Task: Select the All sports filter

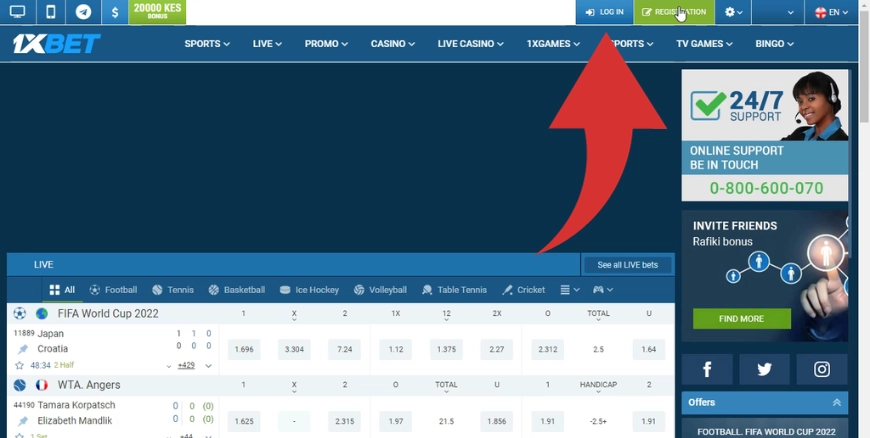Action: pyautogui.click(x=62, y=290)
